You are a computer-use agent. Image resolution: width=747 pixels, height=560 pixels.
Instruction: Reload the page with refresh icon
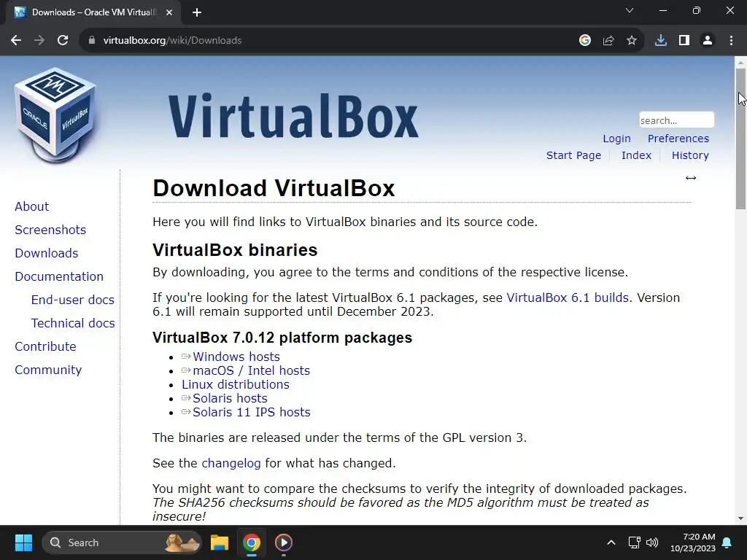pyautogui.click(x=63, y=41)
